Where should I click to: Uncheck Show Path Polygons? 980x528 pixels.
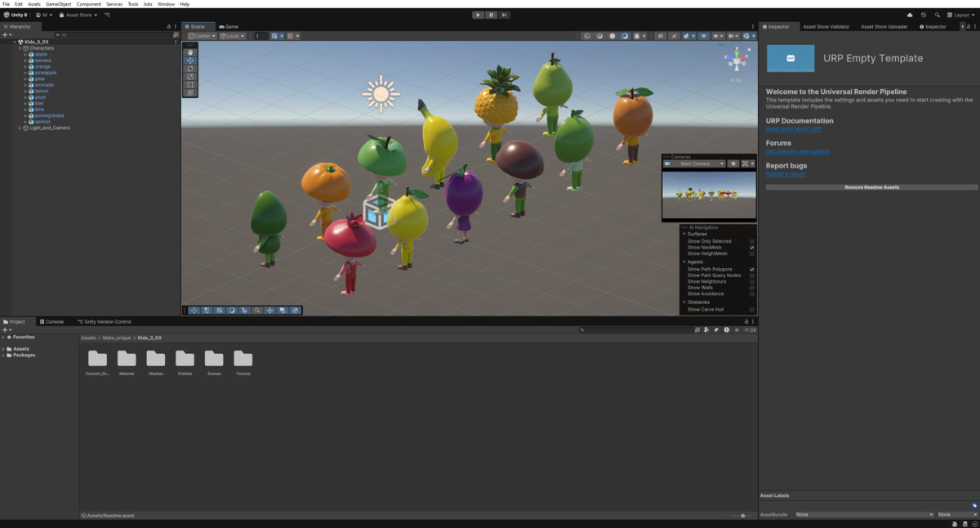(752, 269)
